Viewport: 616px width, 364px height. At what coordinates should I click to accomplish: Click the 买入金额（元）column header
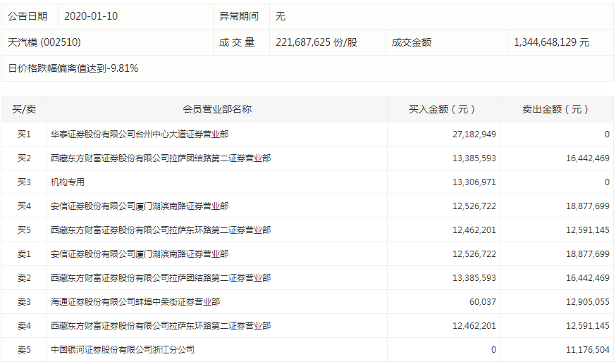[x=442, y=109]
